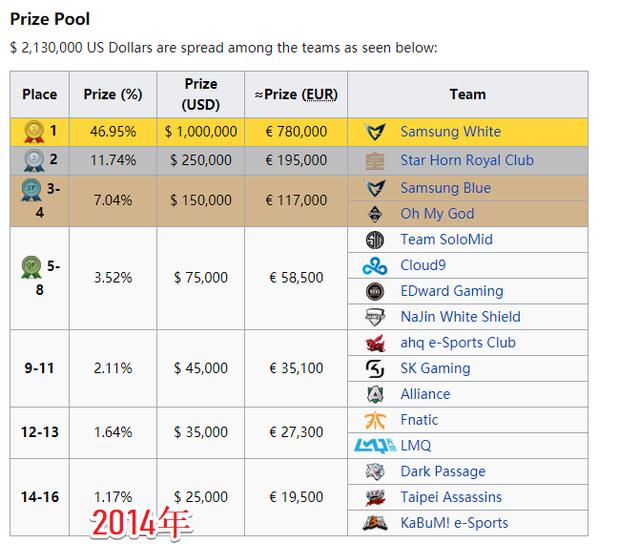Viewport: 640px width, 544px height.
Task: Open the NaJin White Shield link
Action: pos(460,317)
